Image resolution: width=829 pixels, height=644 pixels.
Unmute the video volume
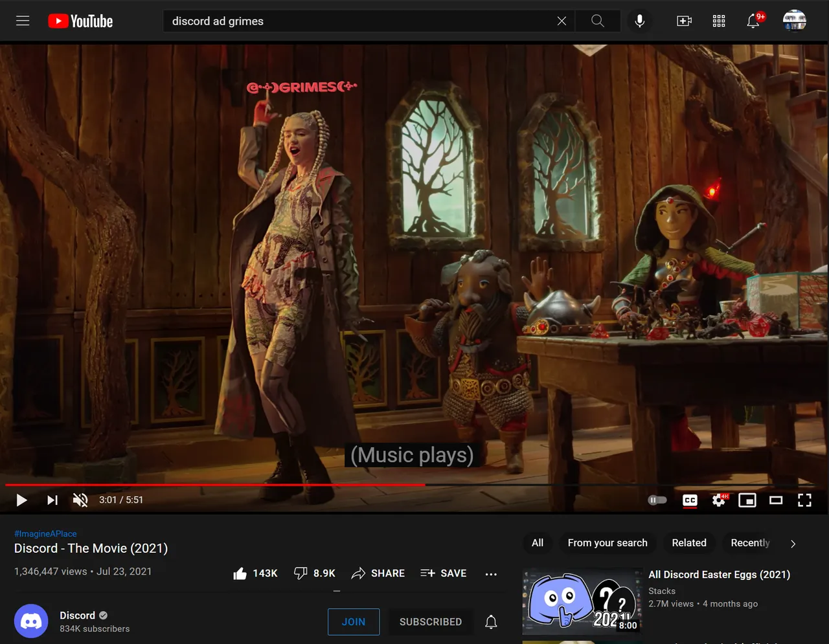pos(80,500)
